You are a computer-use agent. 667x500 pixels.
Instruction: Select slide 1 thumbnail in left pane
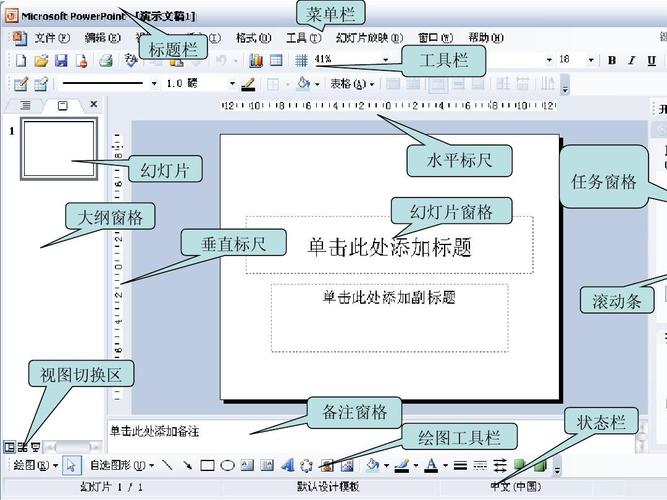click(59, 149)
